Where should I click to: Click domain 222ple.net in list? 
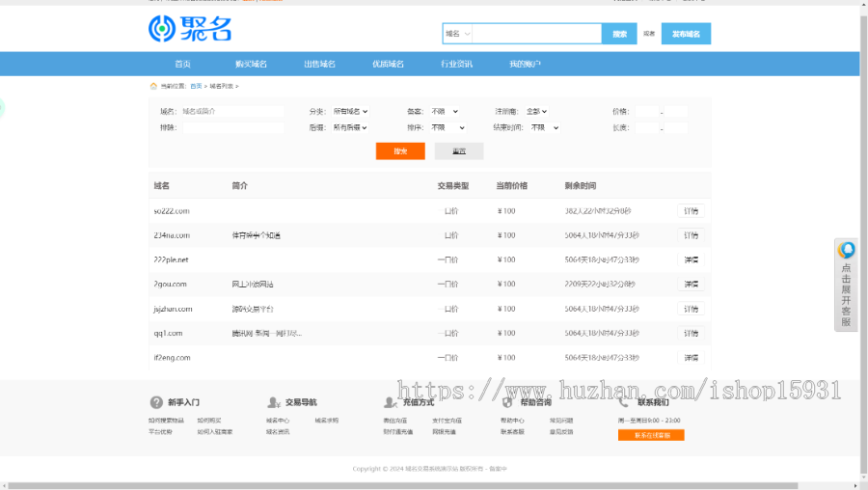171,259
